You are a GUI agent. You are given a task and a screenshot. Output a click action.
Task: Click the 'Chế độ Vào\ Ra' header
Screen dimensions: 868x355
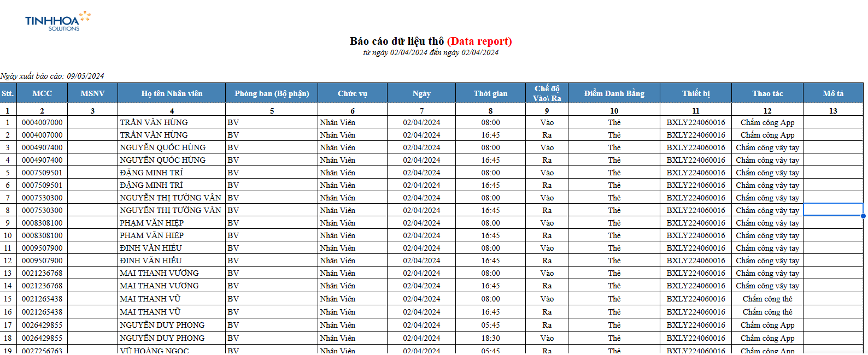[x=547, y=93]
